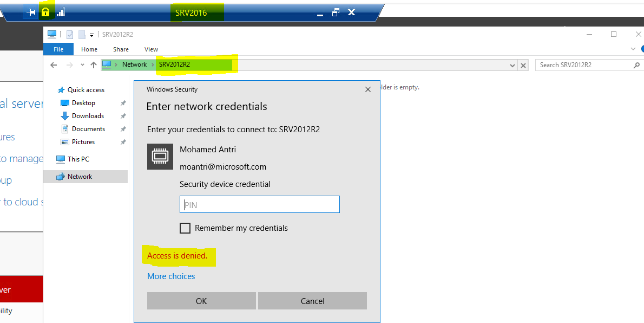Expand the recent locations dropdown arrow
Image resolution: width=644 pixels, height=323 pixels.
pyautogui.click(x=82, y=65)
